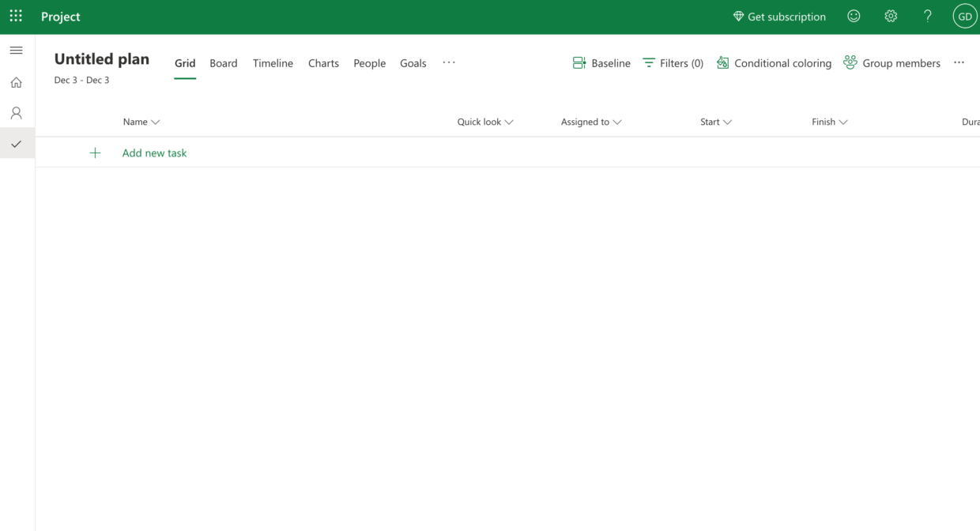Image resolution: width=980 pixels, height=531 pixels.
Task: Open the Microsoft 365 app launcher
Action: (16, 16)
